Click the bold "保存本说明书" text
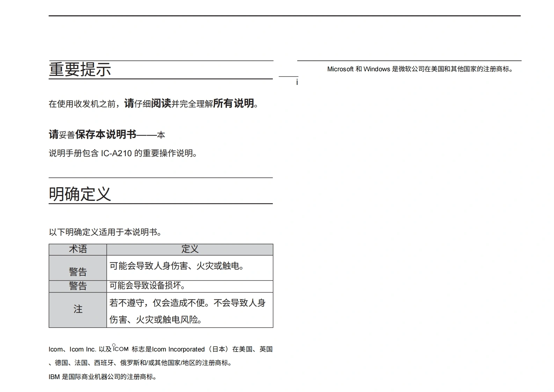Screen dimensions: 554x392 point(105,135)
